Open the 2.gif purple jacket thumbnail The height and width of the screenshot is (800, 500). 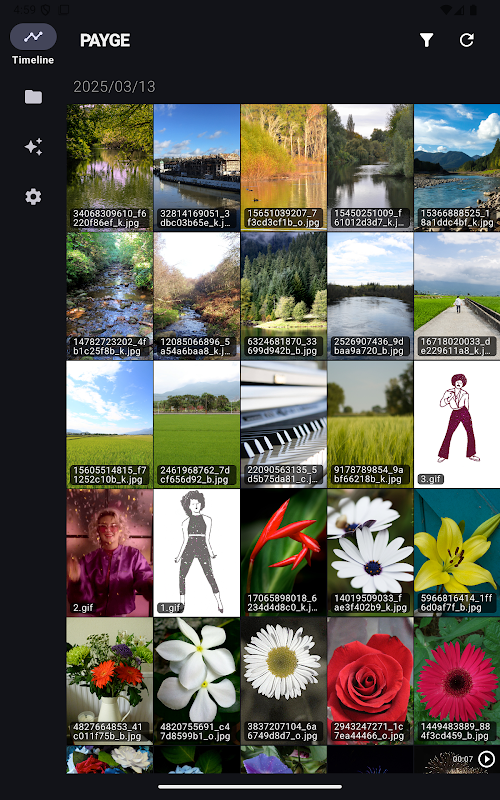[x=110, y=553]
